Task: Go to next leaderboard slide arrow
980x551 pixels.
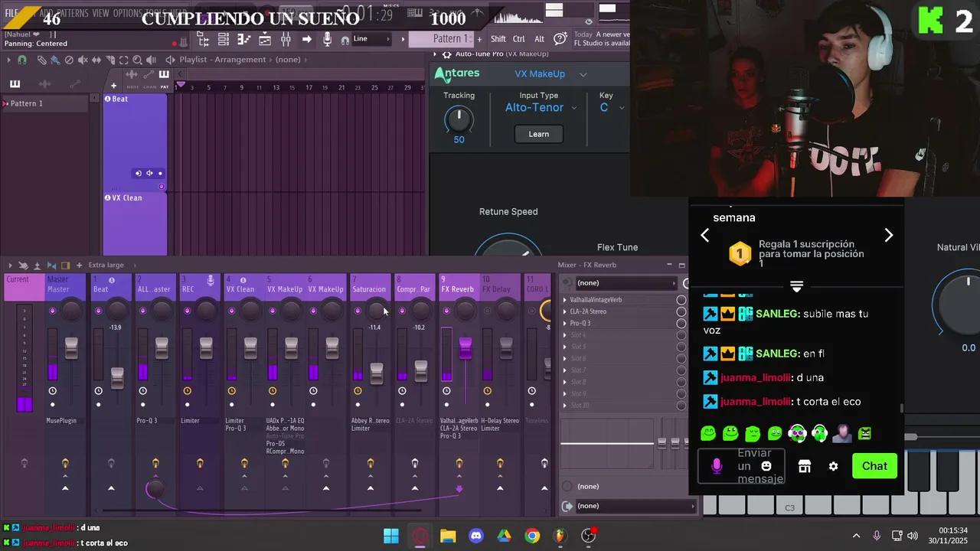Action: [888, 235]
